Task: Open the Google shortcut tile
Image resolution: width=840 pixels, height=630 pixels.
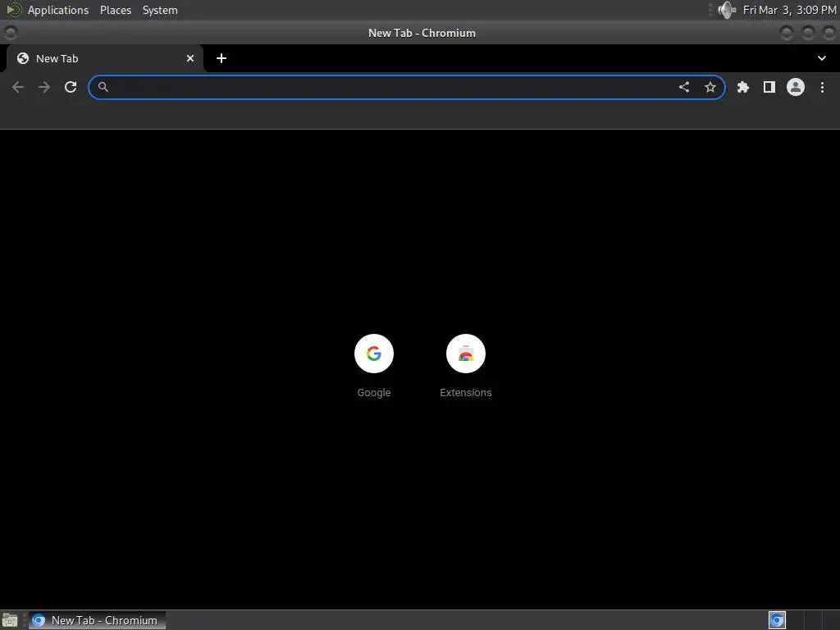Action: point(374,354)
